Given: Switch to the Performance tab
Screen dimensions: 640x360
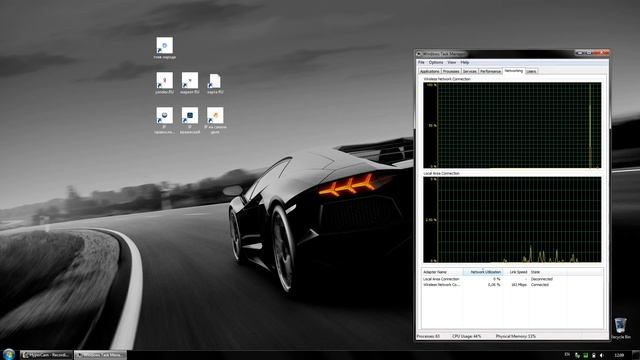Looking at the screenshot, I should click(x=490, y=71).
